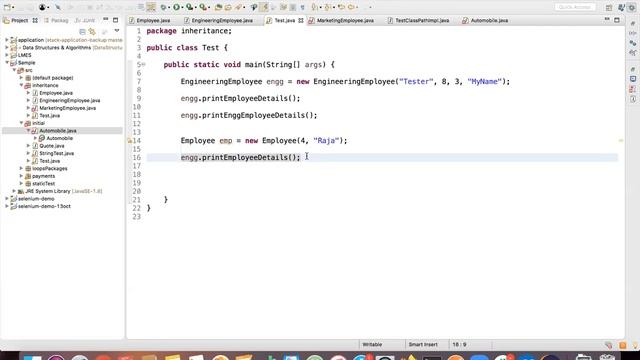Expand the loopsPackages package
This screenshot has width=640, height=360.
(x=21, y=168)
